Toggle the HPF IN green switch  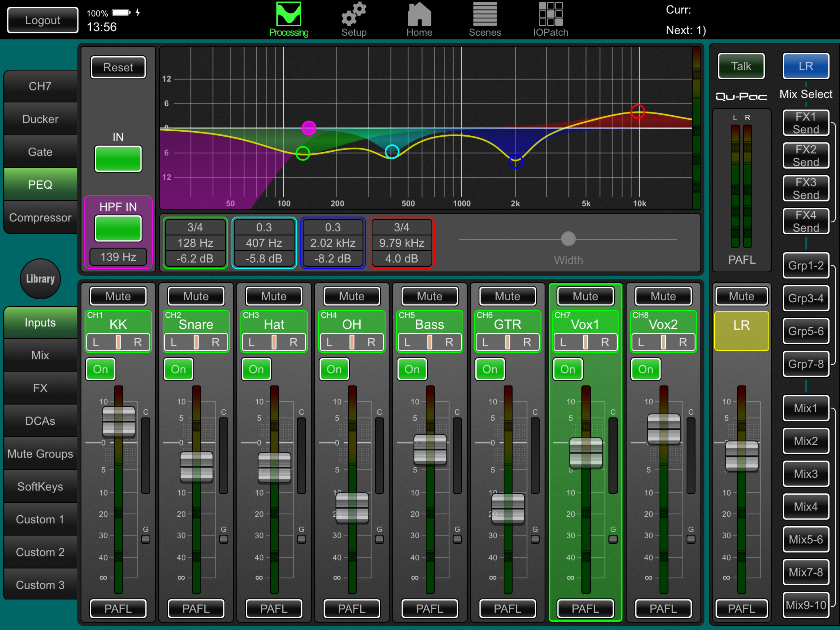pos(118,228)
